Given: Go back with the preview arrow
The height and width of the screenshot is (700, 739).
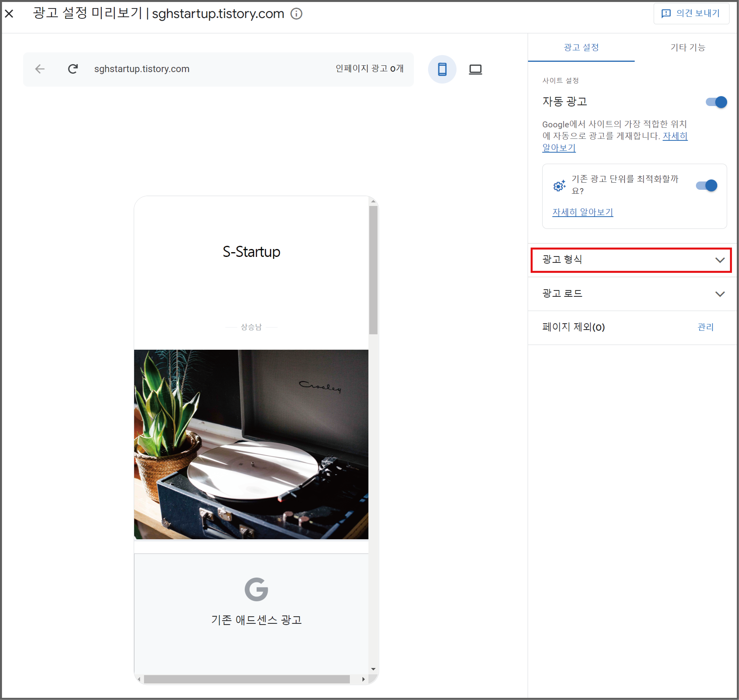Looking at the screenshot, I should click(x=40, y=69).
